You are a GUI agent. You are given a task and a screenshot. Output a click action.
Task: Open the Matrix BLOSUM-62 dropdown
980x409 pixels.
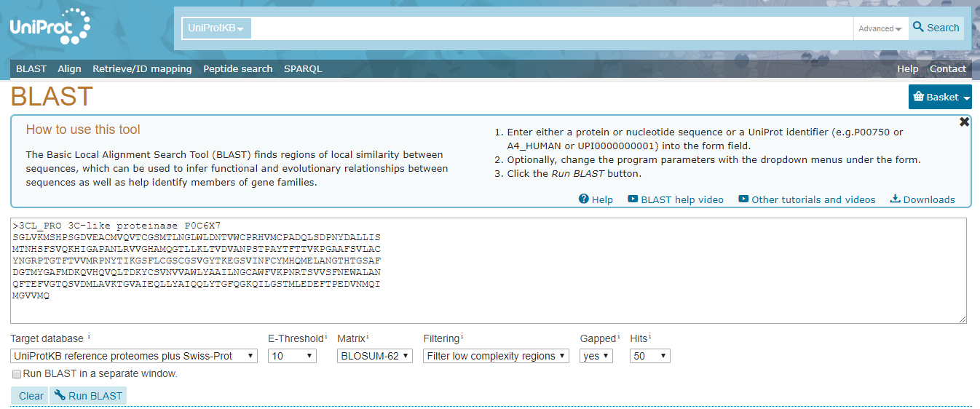pyautogui.click(x=375, y=356)
